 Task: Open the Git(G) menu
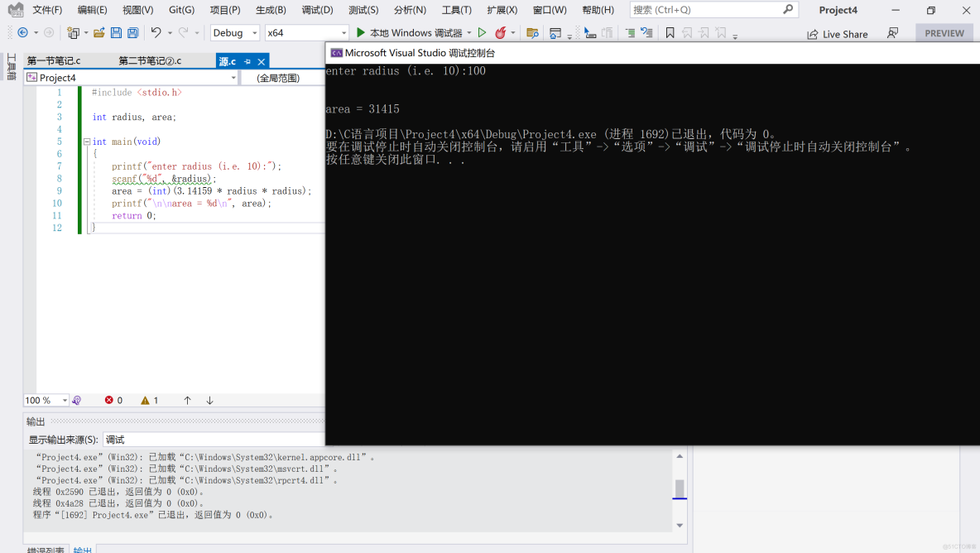(181, 10)
